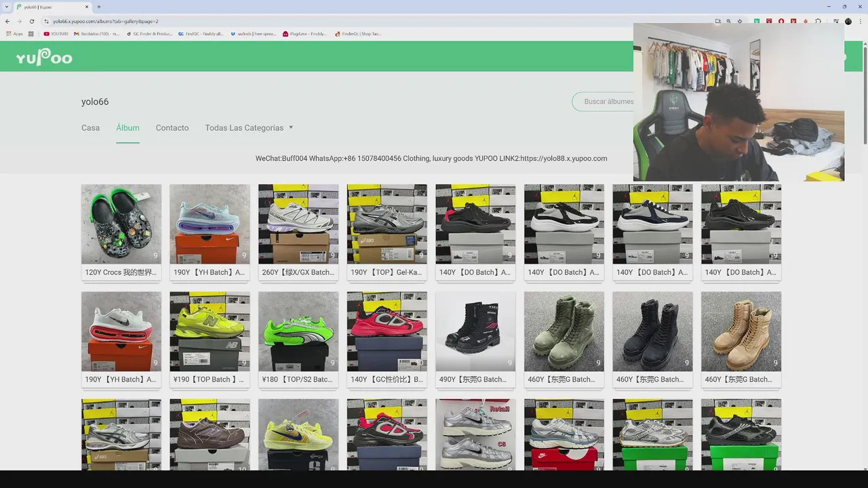868x488 pixels.
Task: Open the Plug4me bookmark
Action: click(304, 33)
